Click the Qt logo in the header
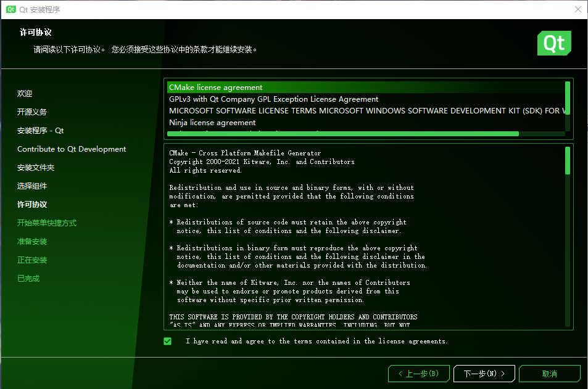The height and width of the screenshot is (389, 588). pyautogui.click(x=554, y=43)
